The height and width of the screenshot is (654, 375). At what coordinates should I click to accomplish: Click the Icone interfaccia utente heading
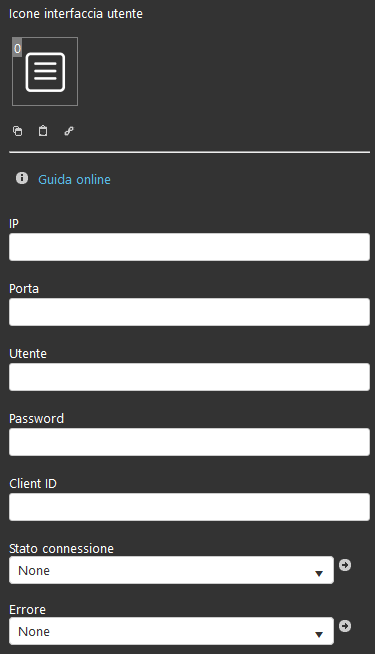click(76, 14)
